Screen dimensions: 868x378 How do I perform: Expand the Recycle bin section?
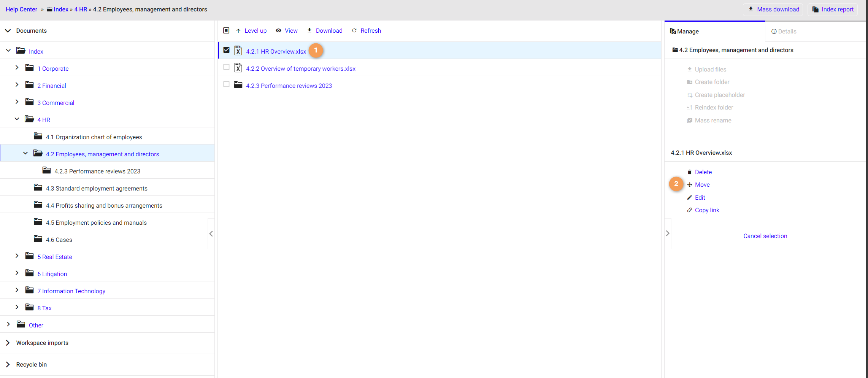(x=8, y=364)
